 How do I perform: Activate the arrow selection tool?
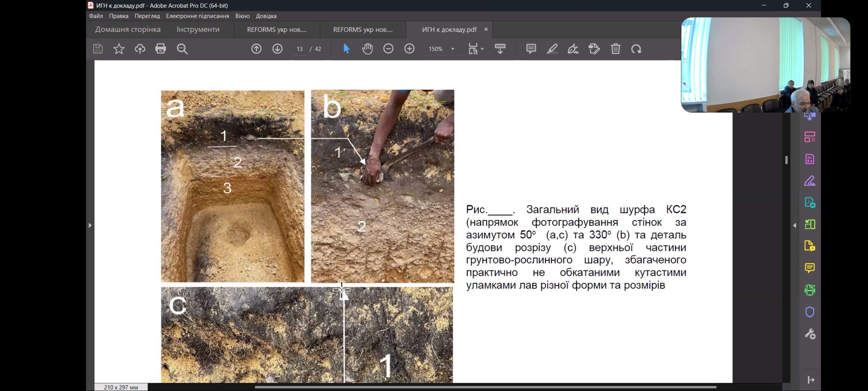point(346,49)
